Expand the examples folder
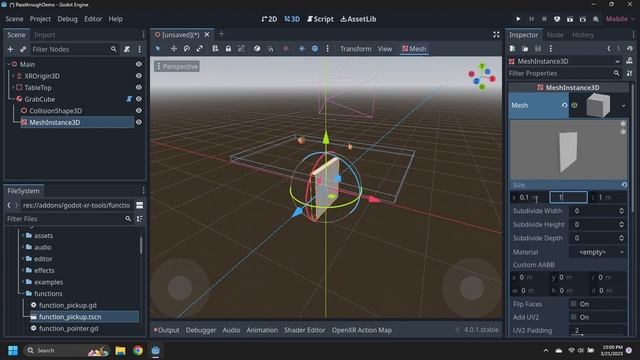 coord(23,282)
